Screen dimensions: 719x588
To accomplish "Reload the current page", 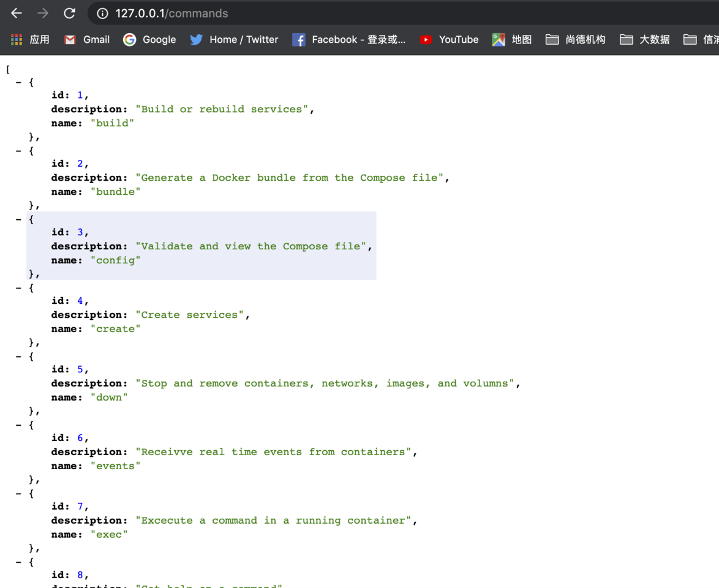I will [69, 13].
